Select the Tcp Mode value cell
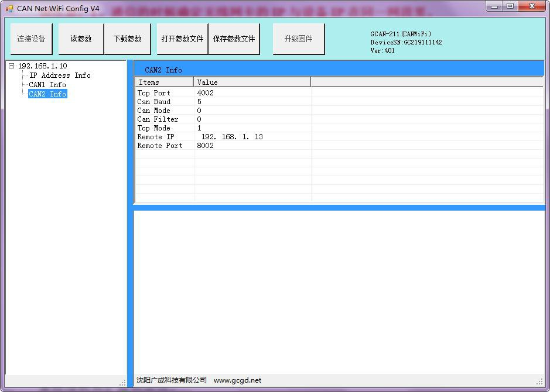The image size is (550, 392). [252, 128]
